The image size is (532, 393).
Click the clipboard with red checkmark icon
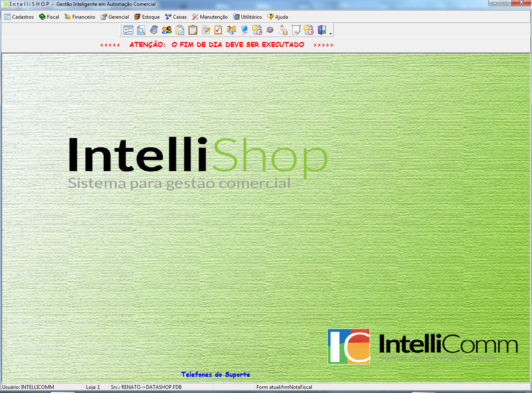(x=219, y=30)
